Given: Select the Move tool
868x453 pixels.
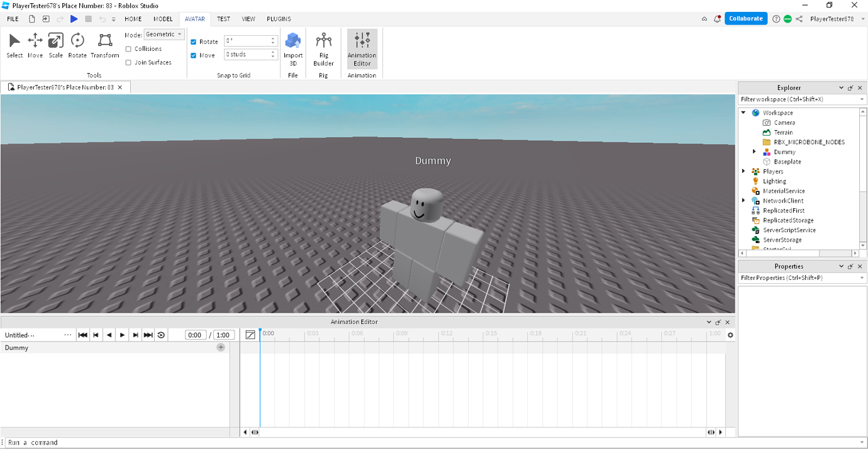Looking at the screenshot, I should (35, 44).
